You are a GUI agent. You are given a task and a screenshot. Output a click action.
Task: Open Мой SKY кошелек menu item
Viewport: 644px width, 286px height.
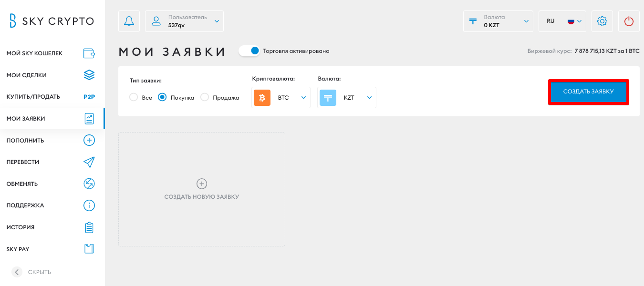(52, 53)
